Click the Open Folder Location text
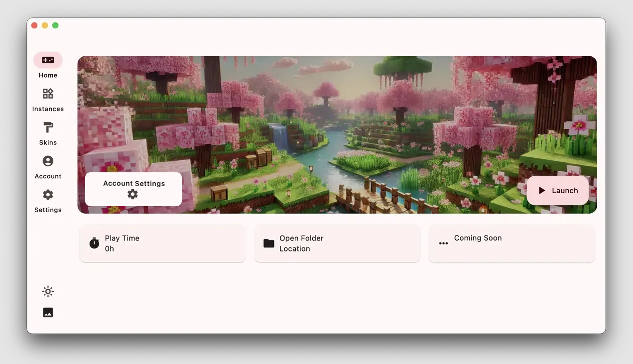The image size is (633, 364). pos(301,243)
